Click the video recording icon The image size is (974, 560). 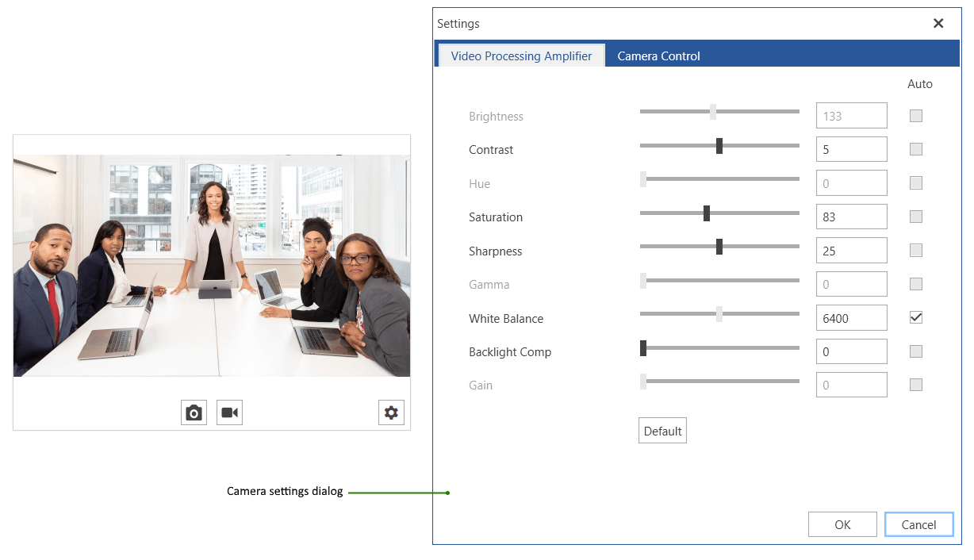point(229,412)
